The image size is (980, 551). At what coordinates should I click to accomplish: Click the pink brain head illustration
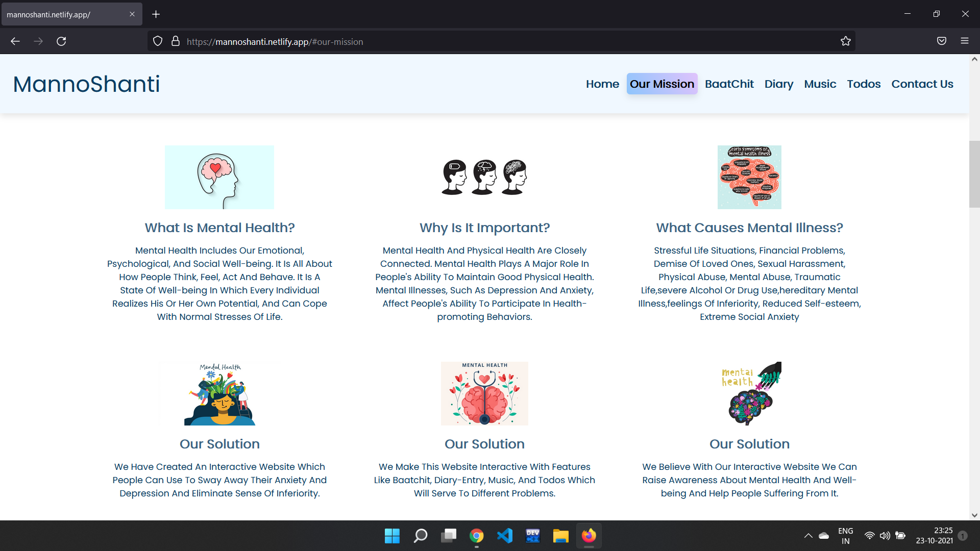(219, 177)
